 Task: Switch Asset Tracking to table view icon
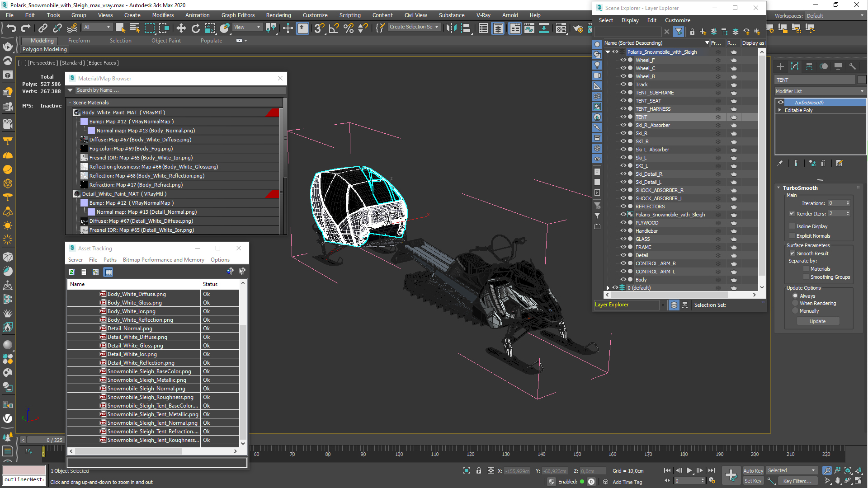pyautogui.click(x=108, y=272)
